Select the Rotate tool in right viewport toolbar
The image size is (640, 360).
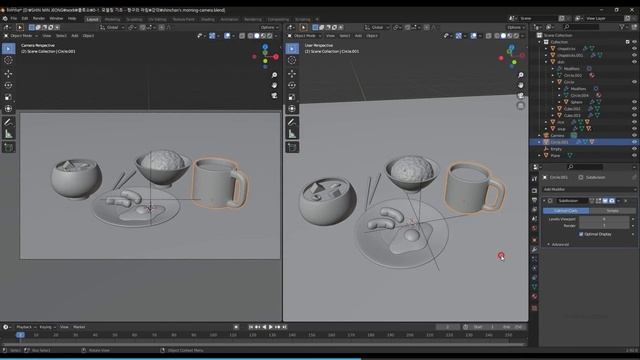click(x=292, y=85)
